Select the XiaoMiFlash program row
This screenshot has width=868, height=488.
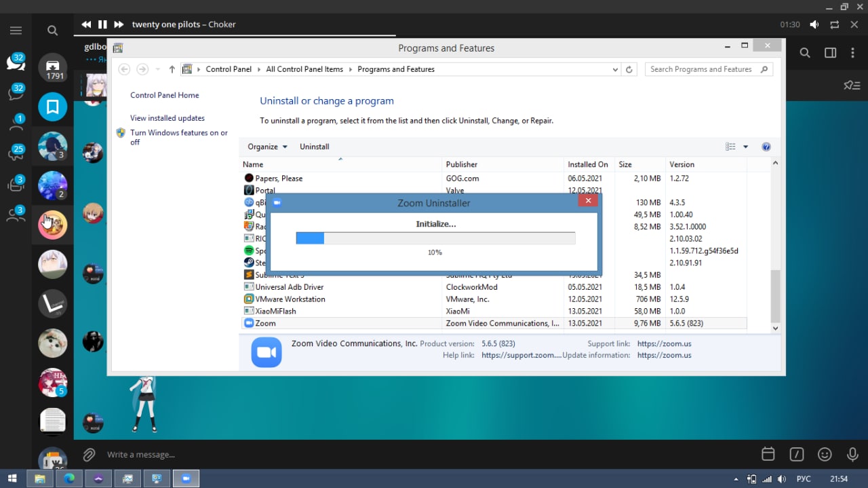(x=494, y=312)
